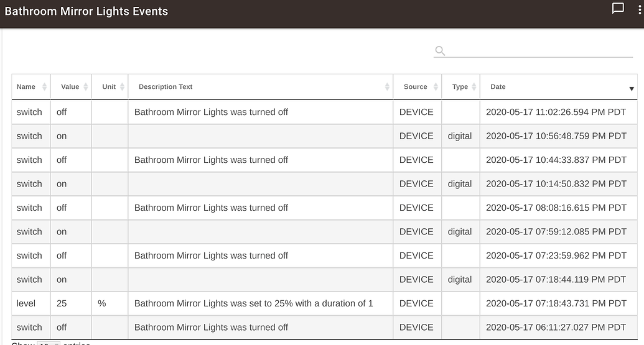Click the Date column header
Viewport: 644px width, 345px height.
(498, 87)
